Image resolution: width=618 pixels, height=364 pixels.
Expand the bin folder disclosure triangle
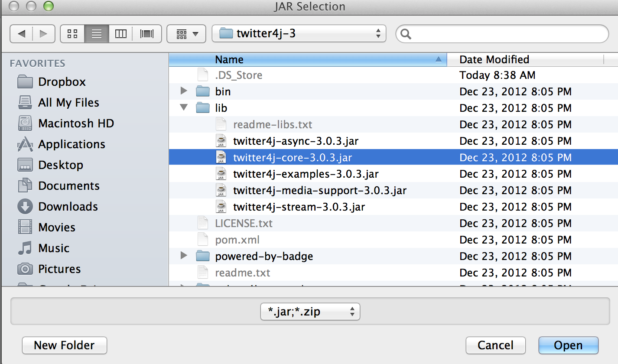tap(184, 91)
